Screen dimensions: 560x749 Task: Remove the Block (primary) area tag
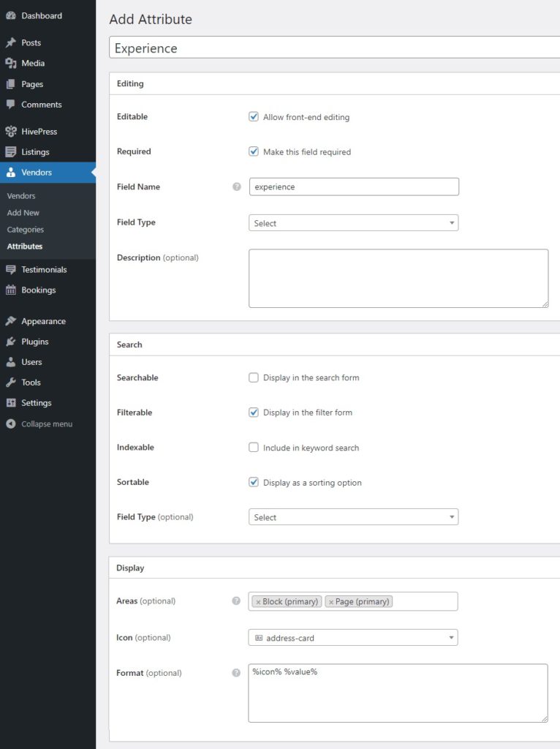click(258, 602)
